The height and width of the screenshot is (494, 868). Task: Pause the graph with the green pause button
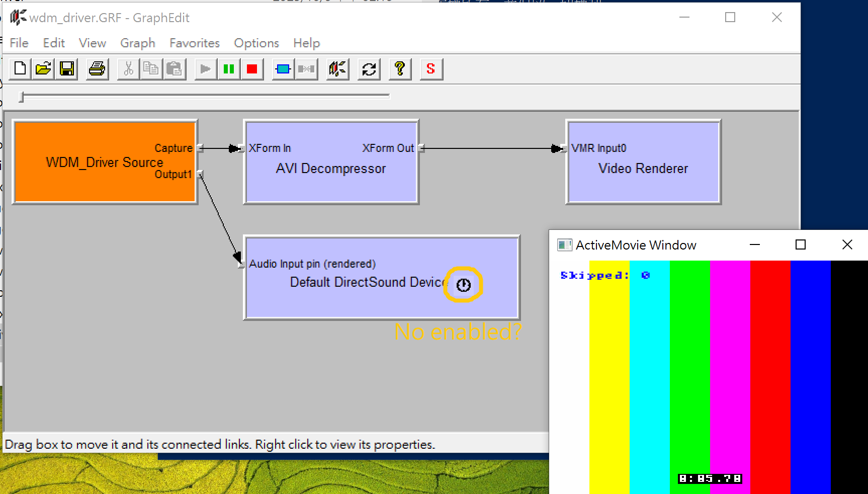pos(229,69)
